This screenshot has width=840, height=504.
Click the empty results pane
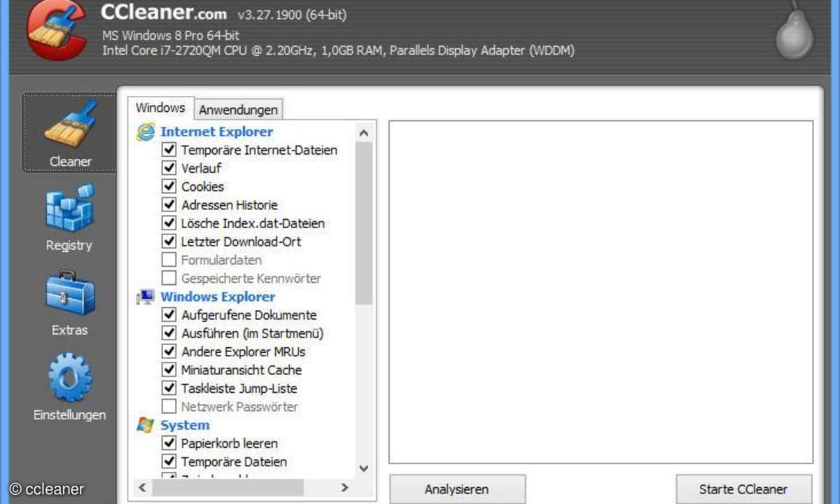coord(601,292)
